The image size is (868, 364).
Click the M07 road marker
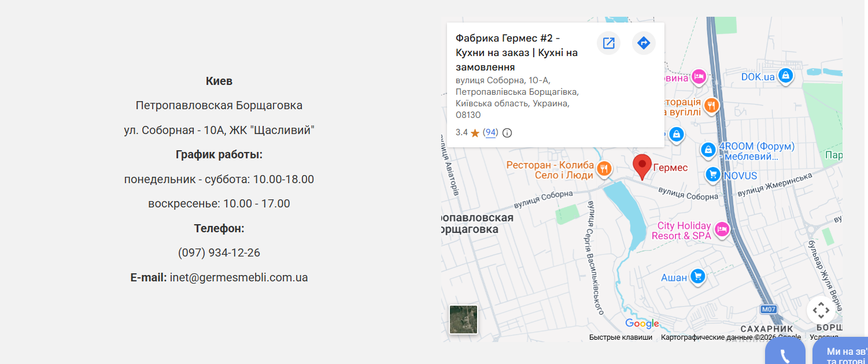click(x=769, y=309)
